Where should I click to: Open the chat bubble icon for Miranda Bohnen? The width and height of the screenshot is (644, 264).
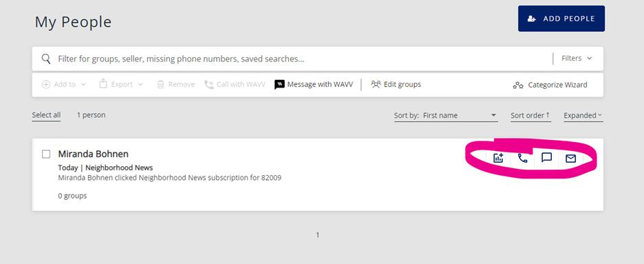click(546, 158)
